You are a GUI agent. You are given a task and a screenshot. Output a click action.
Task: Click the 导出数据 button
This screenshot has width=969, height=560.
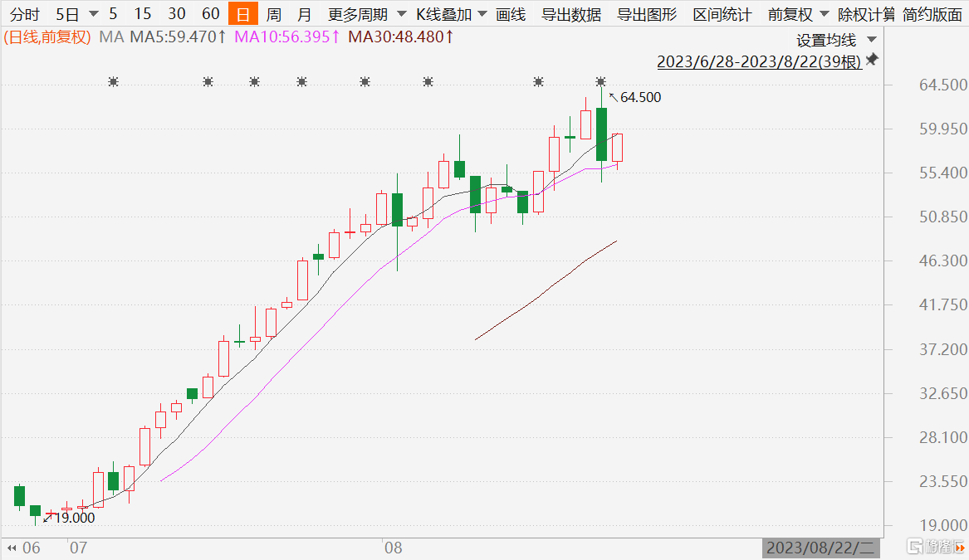tap(571, 14)
